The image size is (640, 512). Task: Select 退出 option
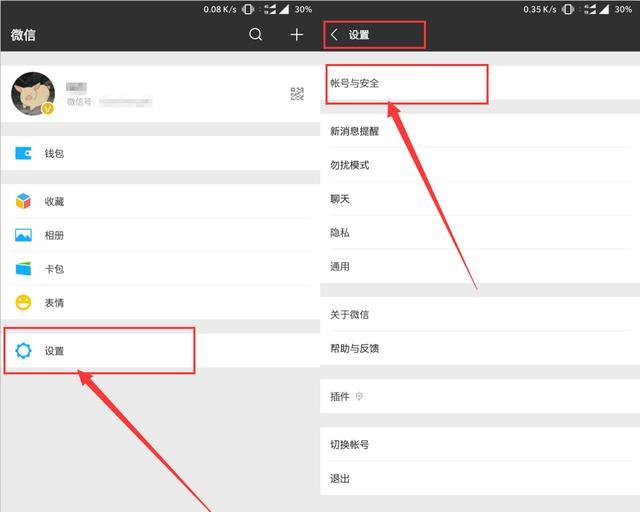click(480, 478)
